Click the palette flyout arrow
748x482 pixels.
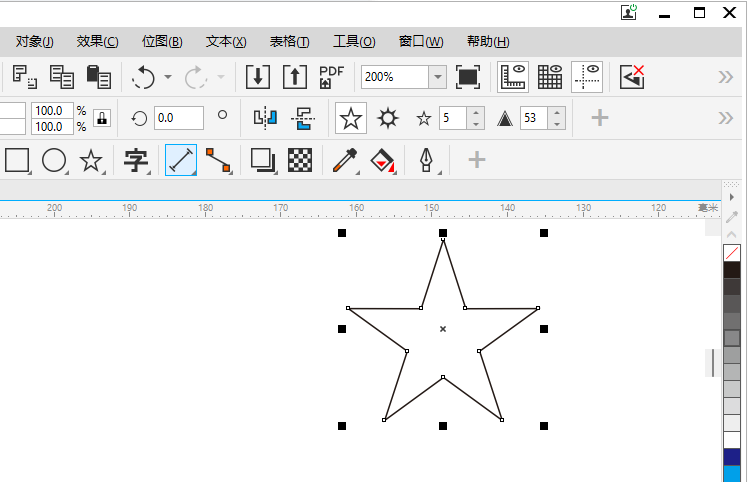(731, 197)
